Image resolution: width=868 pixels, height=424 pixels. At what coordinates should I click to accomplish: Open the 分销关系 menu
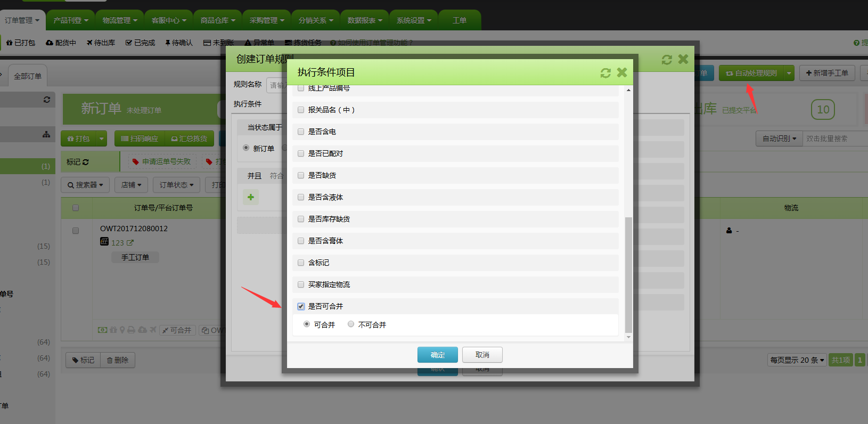click(316, 20)
